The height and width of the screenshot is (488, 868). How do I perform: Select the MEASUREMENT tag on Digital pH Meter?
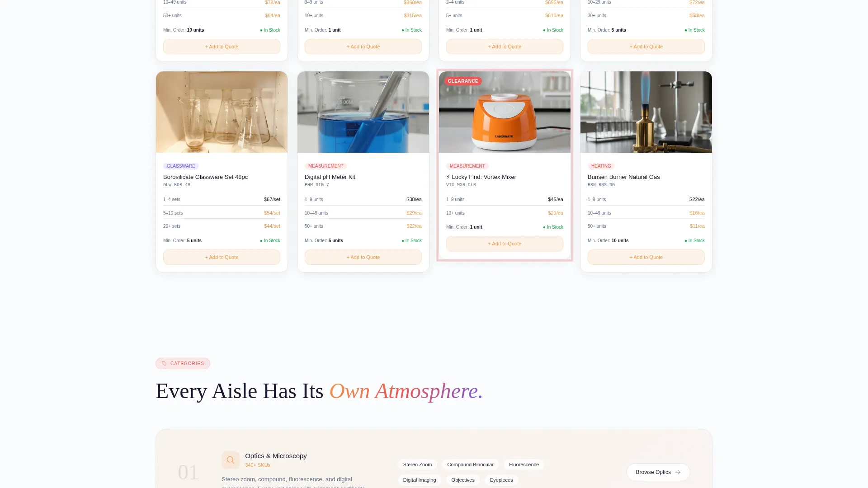coord(325,166)
